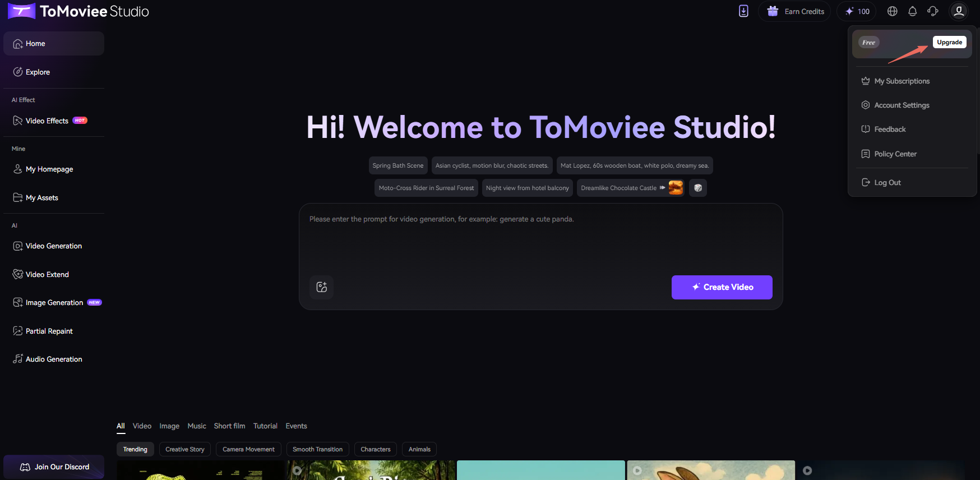Click the random prompt dice icon
Screen dimensions: 980x480
(x=698, y=188)
